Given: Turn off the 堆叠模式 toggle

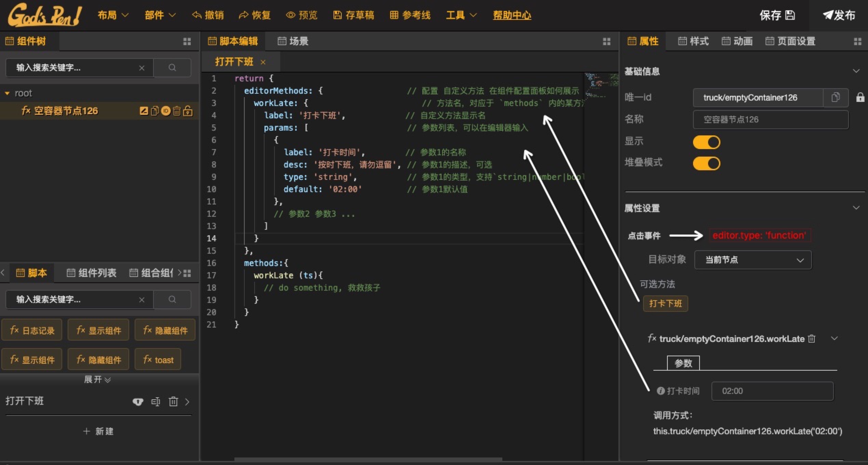Looking at the screenshot, I should coord(706,163).
